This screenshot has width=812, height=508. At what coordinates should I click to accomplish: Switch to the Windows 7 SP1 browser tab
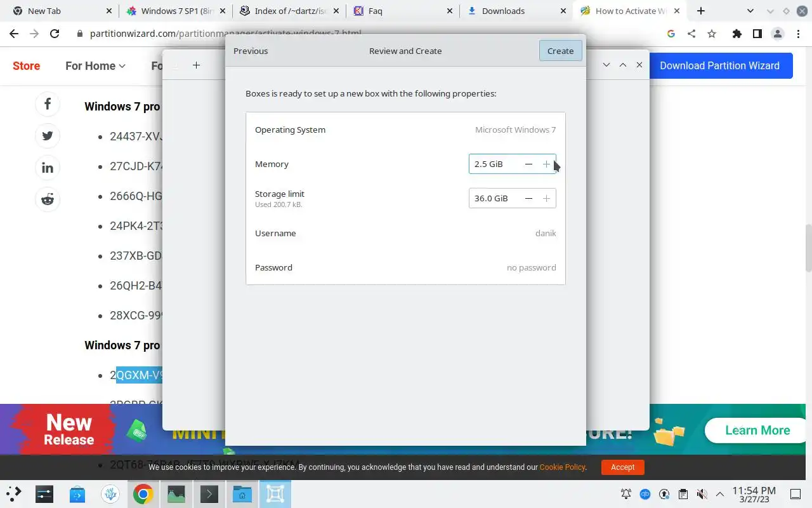[176, 11]
